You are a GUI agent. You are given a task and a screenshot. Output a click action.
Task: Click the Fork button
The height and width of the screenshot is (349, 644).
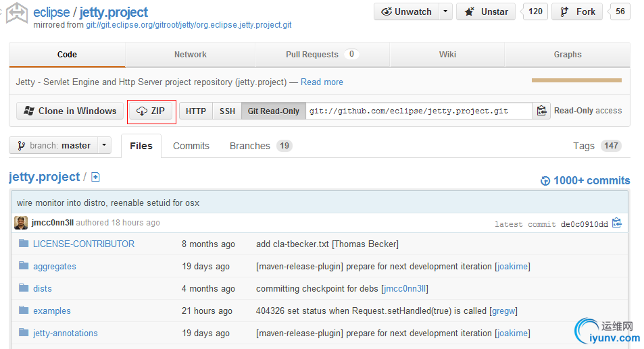pyautogui.click(x=577, y=12)
